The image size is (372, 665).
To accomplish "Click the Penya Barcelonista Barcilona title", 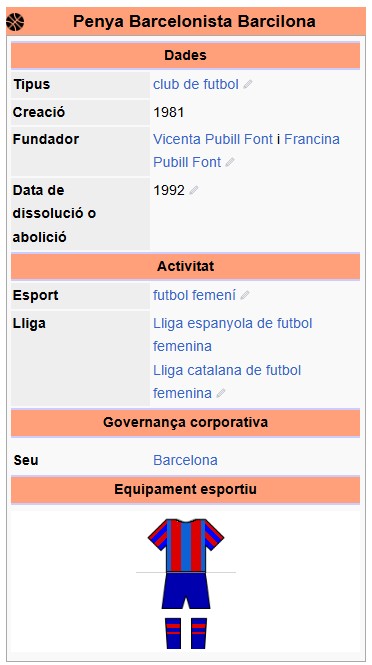I will click(x=194, y=21).
